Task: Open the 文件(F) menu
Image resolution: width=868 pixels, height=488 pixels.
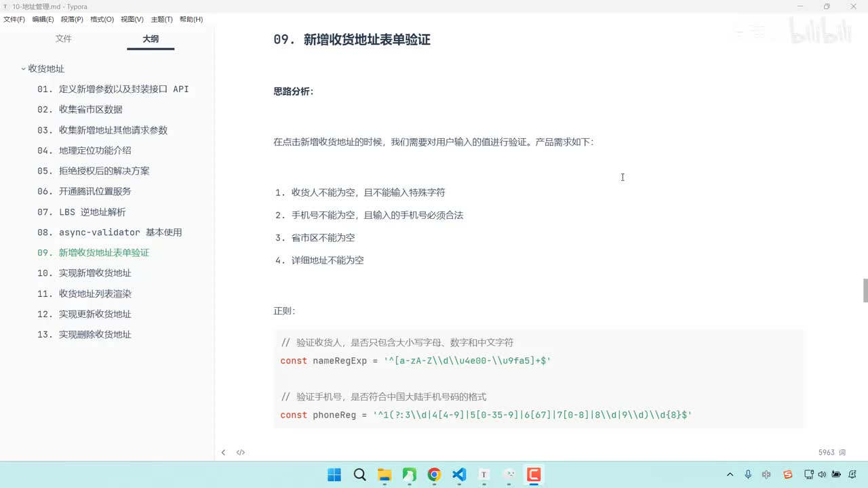Action: pyautogui.click(x=14, y=20)
